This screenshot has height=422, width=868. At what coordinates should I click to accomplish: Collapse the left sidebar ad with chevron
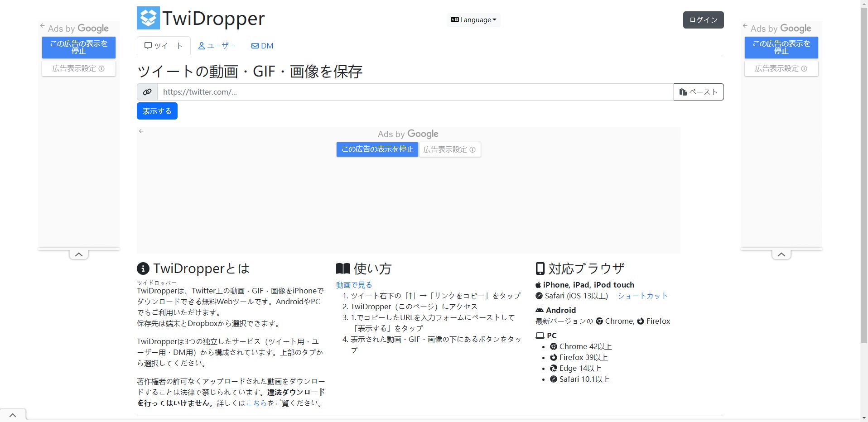pos(79,254)
